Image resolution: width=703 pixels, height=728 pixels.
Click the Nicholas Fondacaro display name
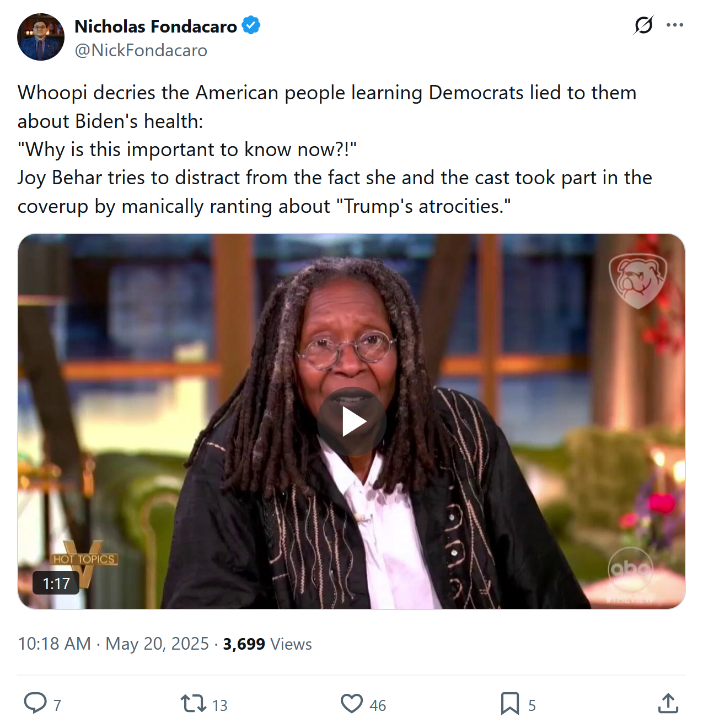tap(155, 26)
